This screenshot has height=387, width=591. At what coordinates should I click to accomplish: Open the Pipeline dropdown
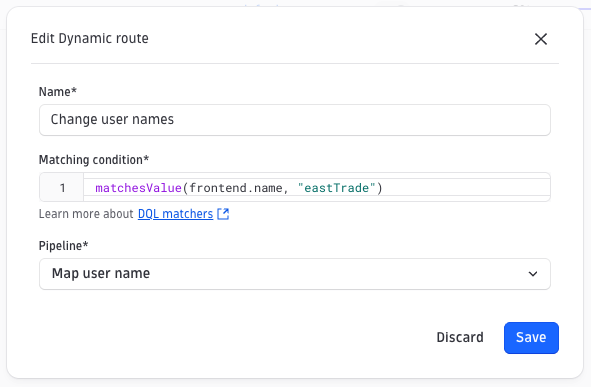tap(295, 274)
